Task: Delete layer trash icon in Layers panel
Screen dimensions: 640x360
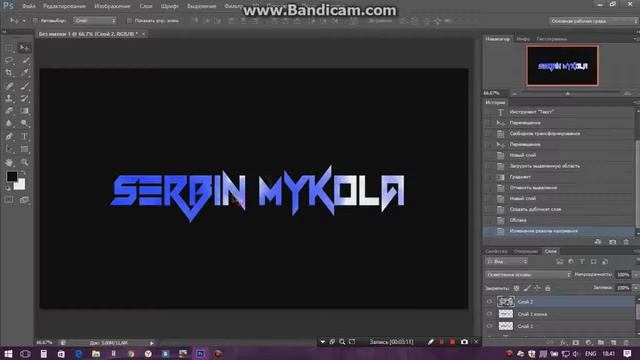Action: pyautogui.click(x=626, y=342)
